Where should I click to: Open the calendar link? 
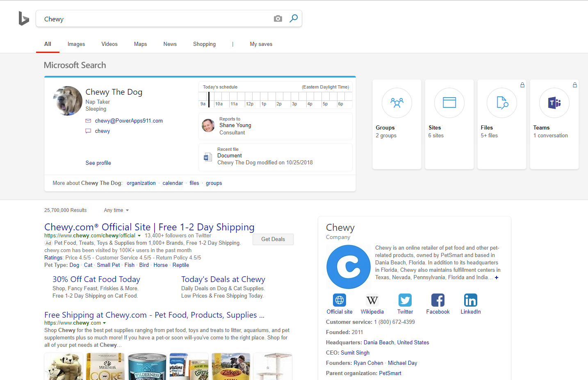[173, 183]
